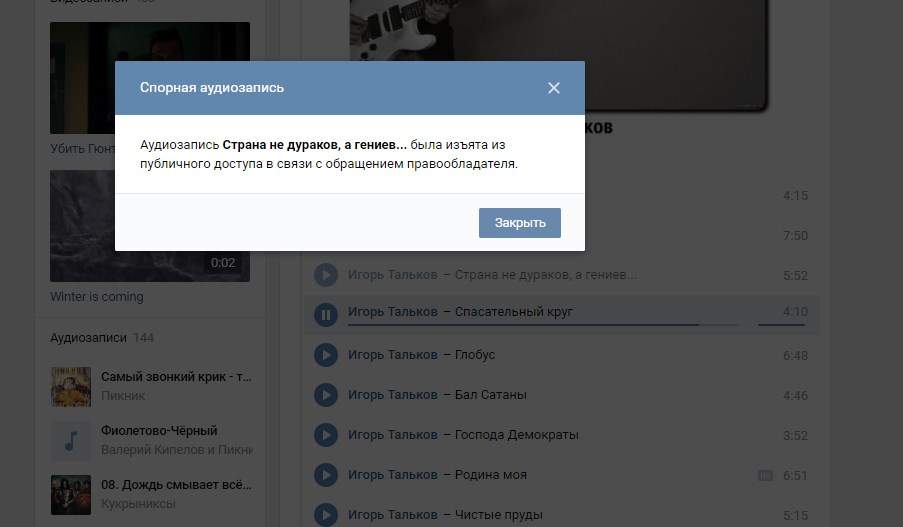Image resolution: width=903 pixels, height=527 pixels.
Task: Play 08. Дождь смывает всё cover thumbnail
Action: [x=71, y=495]
